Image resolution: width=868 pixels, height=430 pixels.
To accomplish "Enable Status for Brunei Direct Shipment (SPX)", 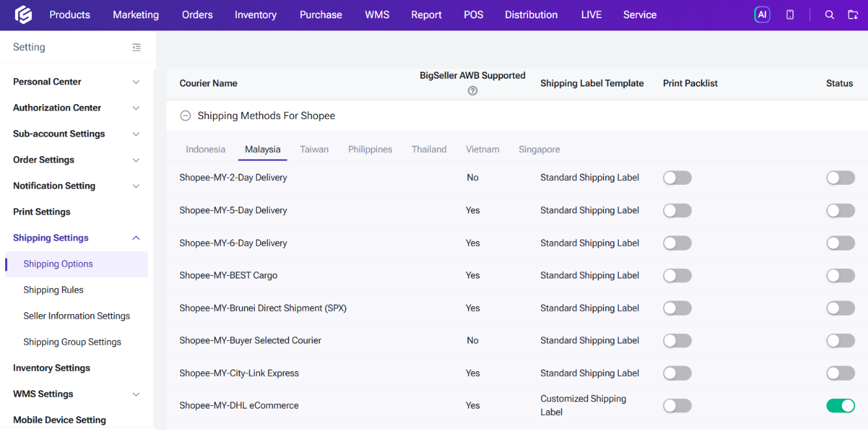I will point(841,308).
